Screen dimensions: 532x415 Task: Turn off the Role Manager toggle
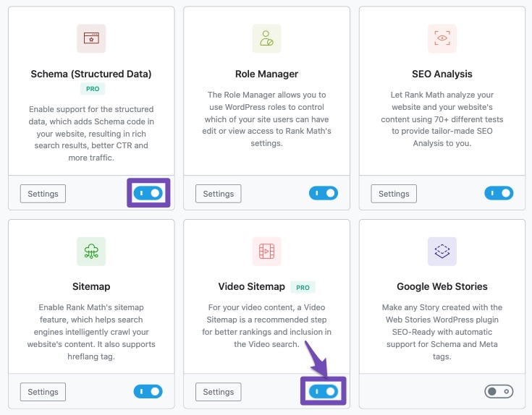(324, 193)
